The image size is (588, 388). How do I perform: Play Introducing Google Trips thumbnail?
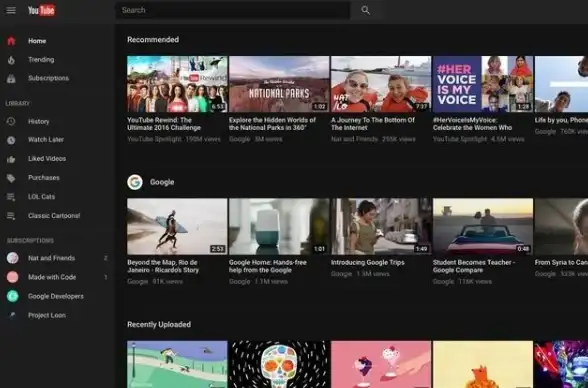pos(381,226)
